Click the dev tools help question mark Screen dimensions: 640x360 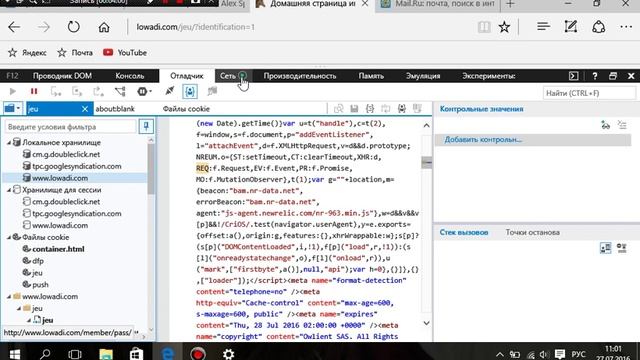(x=595, y=76)
